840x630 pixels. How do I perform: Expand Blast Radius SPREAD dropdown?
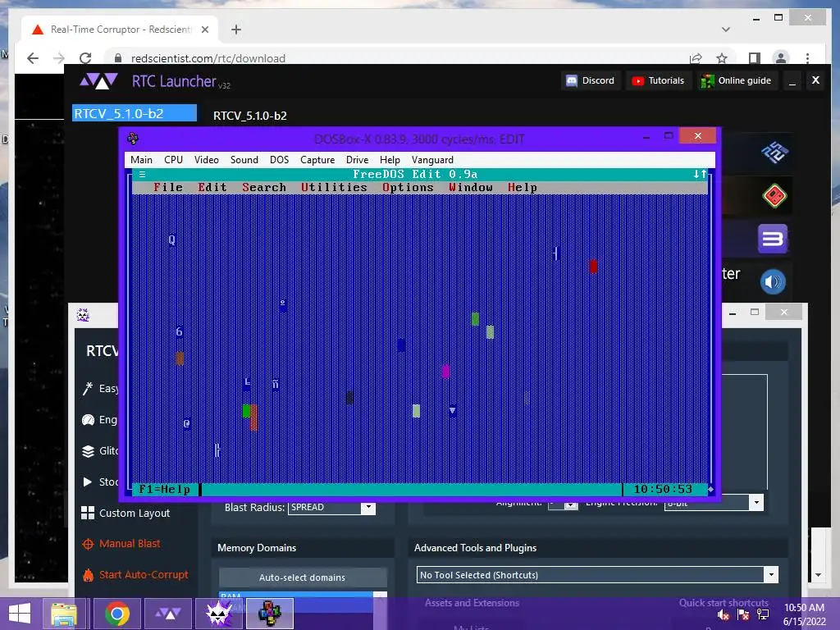tap(368, 507)
